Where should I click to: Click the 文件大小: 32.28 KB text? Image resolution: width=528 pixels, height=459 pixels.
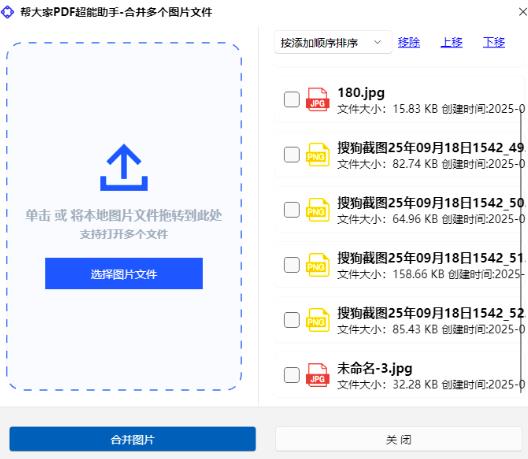pos(388,384)
